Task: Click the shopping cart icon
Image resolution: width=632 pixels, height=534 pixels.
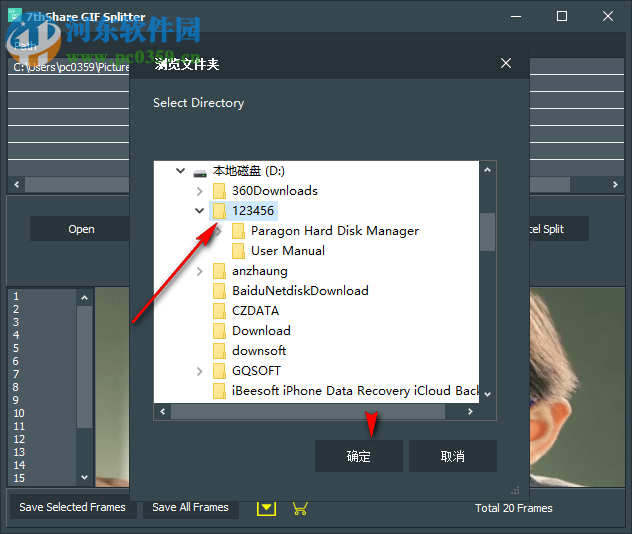Action: 300,508
